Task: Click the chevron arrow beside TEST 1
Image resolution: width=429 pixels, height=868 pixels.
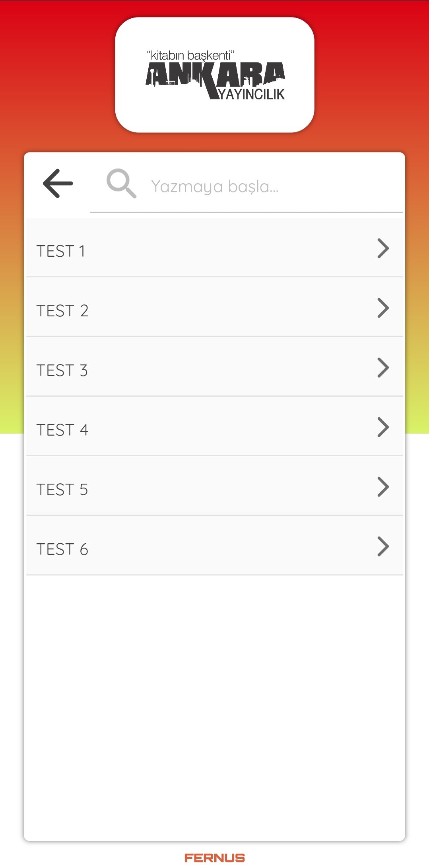Action: coord(383,248)
